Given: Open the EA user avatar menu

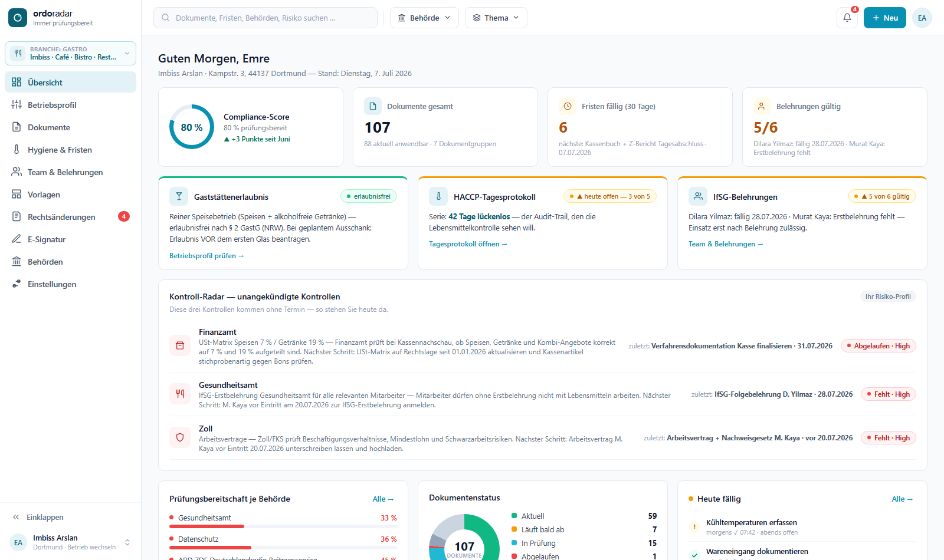Looking at the screenshot, I should [922, 18].
